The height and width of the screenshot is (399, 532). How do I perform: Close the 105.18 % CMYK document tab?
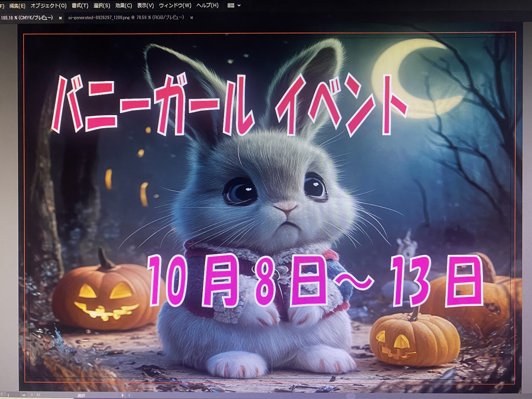coord(60,18)
